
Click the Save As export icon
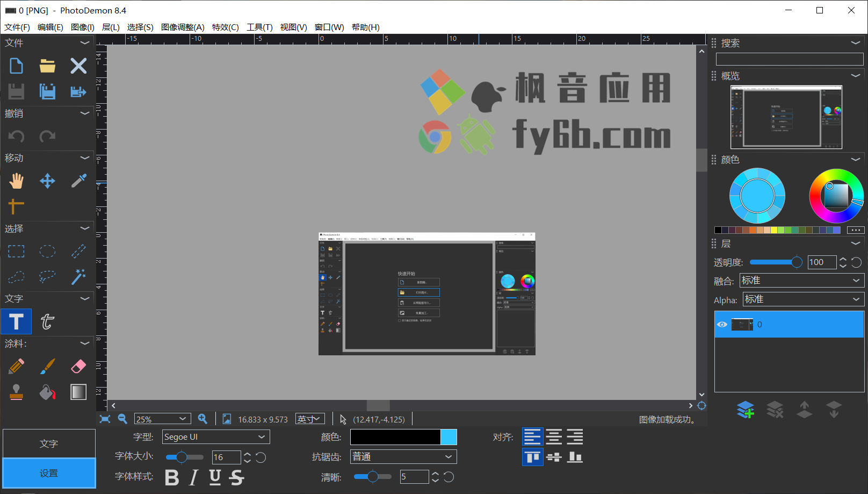78,91
